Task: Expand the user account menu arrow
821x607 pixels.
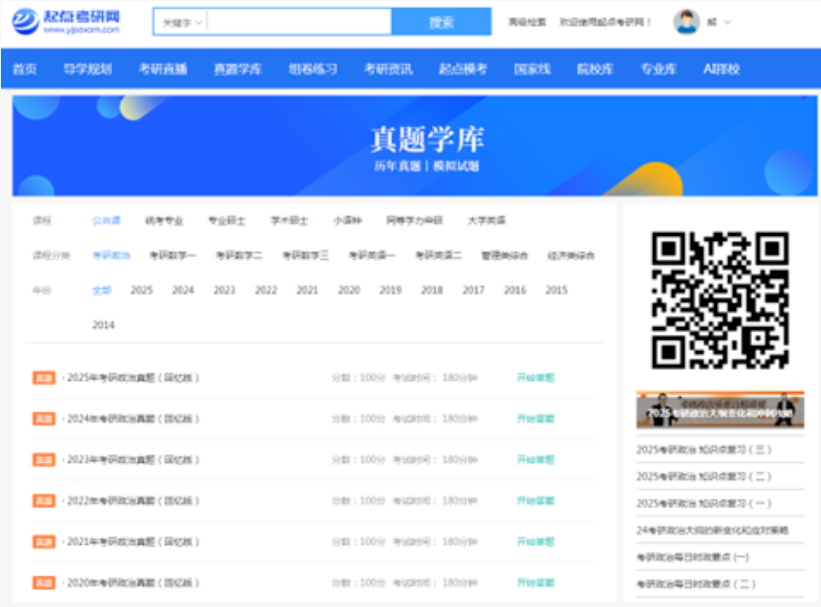Action: pos(727,22)
